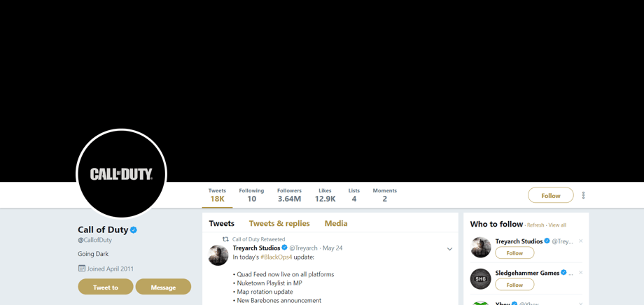The image size is (644, 305).
Task: Follow the Call of Duty profile
Action: [x=550, y=196]
